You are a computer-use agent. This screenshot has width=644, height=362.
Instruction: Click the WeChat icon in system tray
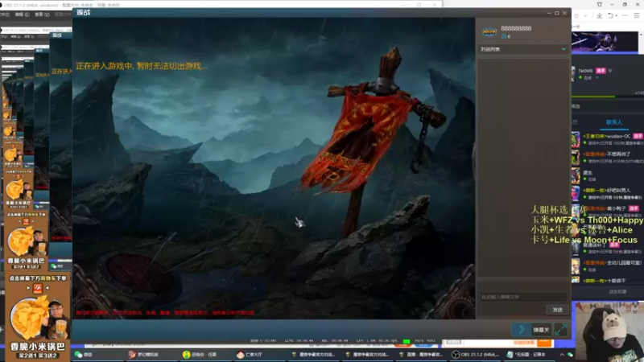click(570, 355)
